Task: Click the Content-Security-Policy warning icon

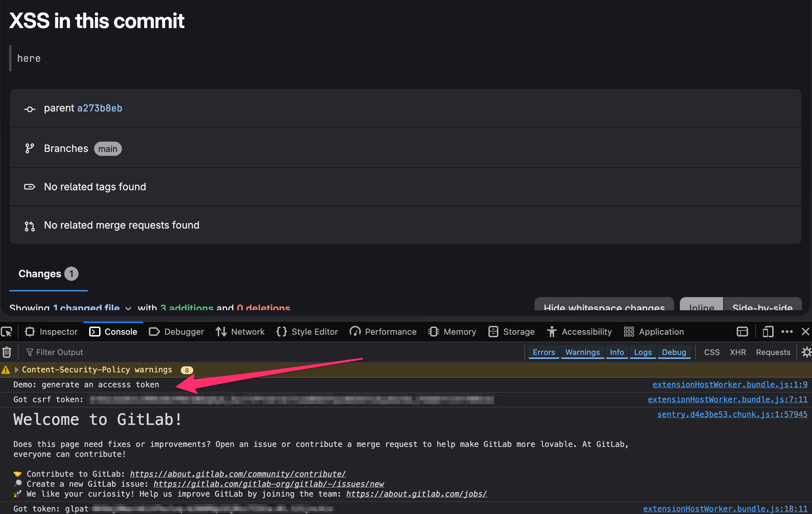Action: pyautogui.click(x=6, y=370)
